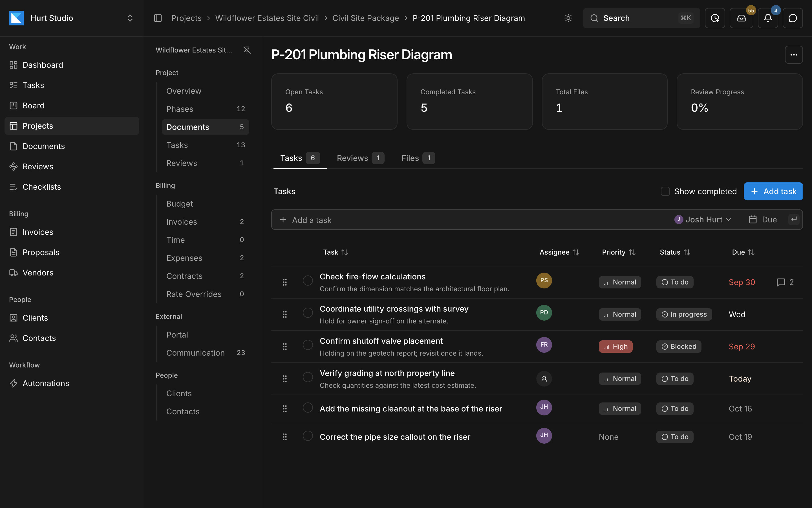Grab drag handle for Confirm shutoff valve placement
812x508 pixels.
click(284, 346)
